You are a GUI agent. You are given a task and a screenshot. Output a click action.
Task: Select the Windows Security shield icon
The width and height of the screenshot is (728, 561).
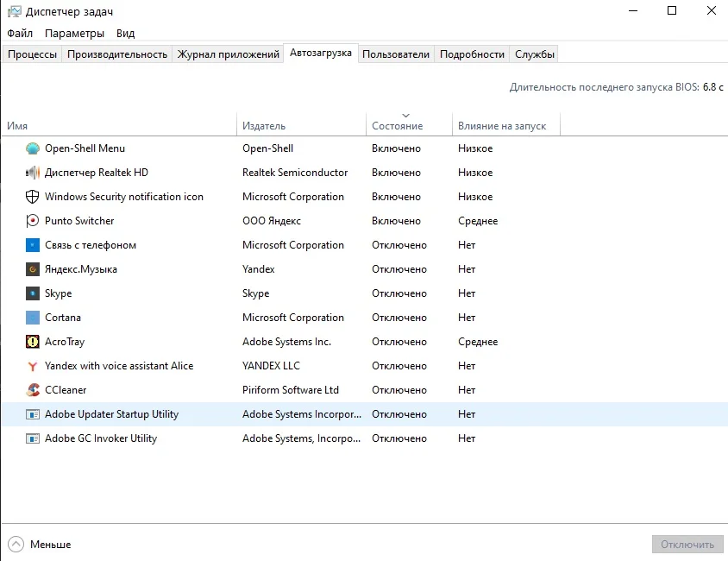(x=33, y=197)
